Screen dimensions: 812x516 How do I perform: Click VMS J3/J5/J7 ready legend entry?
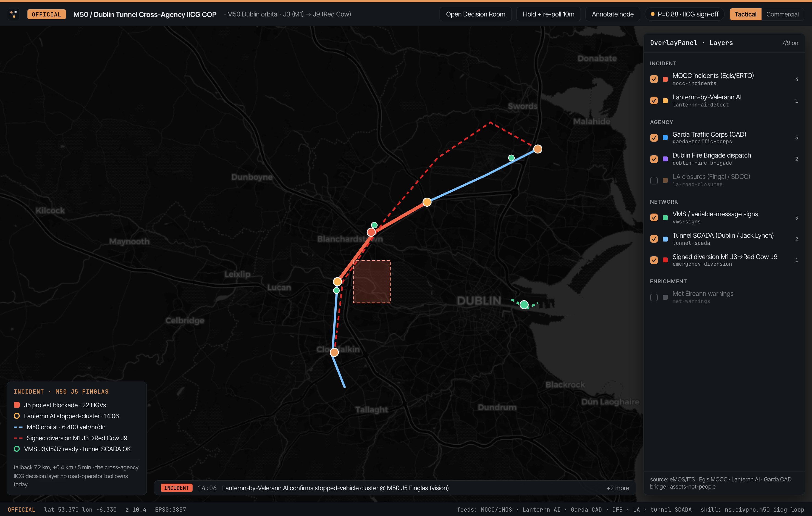(x=72, y=449)
